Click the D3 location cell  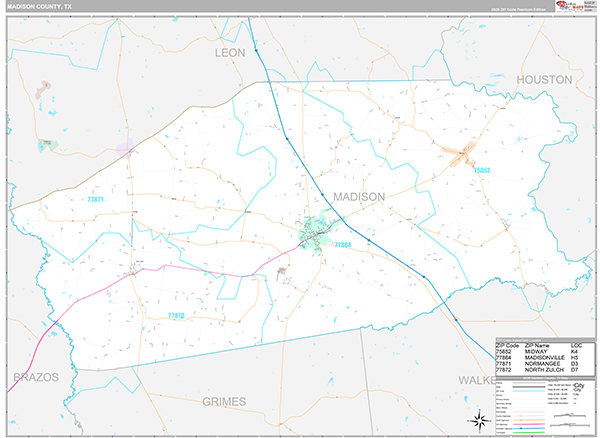tap(574, 364)
